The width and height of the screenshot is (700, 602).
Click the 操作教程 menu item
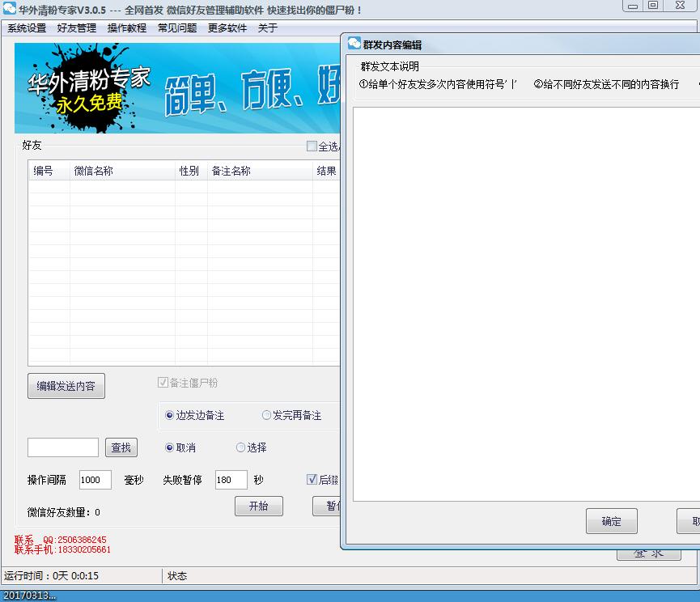click(126, 28)
